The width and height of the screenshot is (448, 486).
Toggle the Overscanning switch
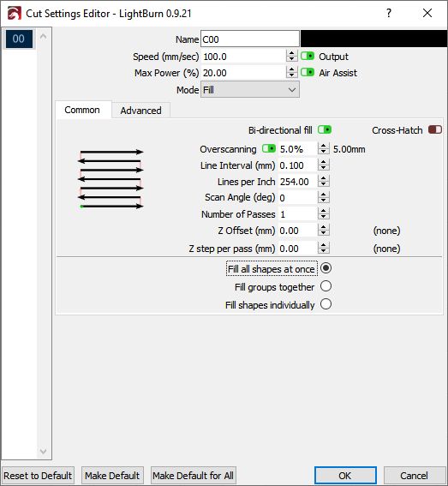pos(269,148)
